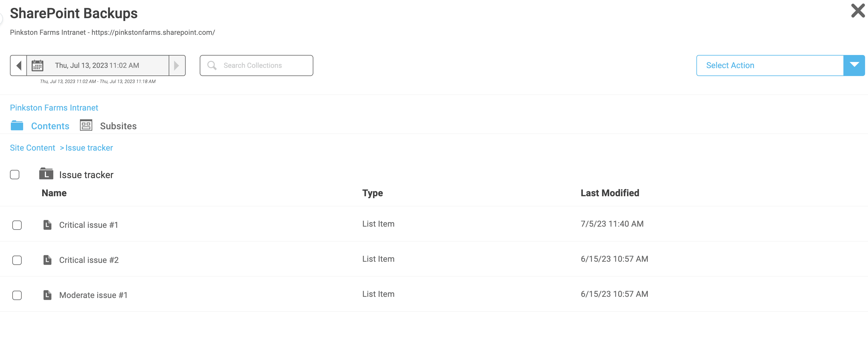The image size is (868, 348).
Task: Open the snapshot date field Thu, Jul 13
Action: point(98,65)
